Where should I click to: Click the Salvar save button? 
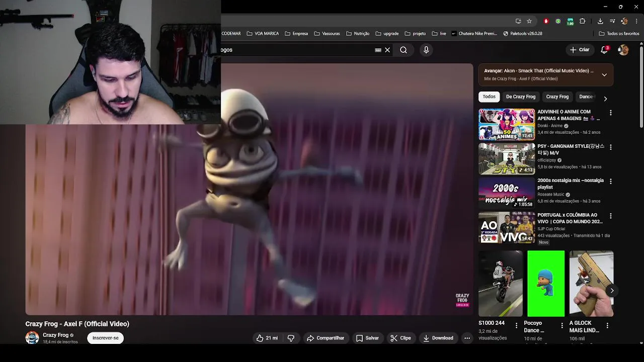(x=367, y=338)
